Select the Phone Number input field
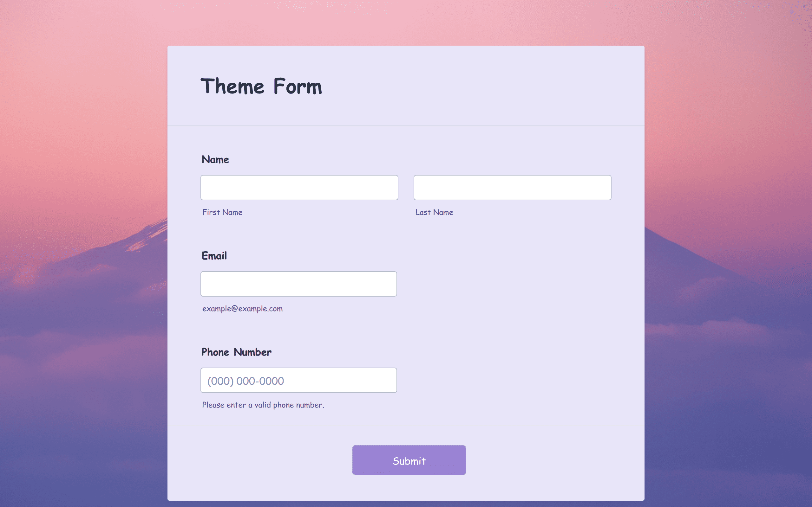812x507 pixels. click(298, 380)
